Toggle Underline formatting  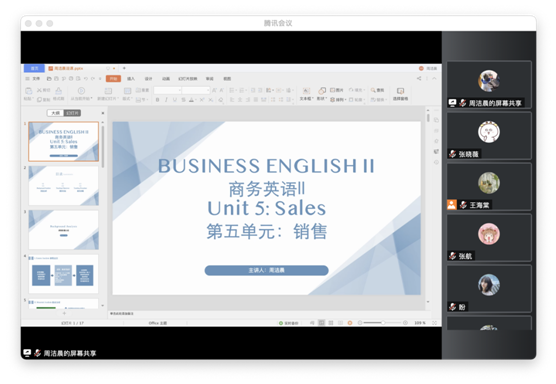(175, 100)
